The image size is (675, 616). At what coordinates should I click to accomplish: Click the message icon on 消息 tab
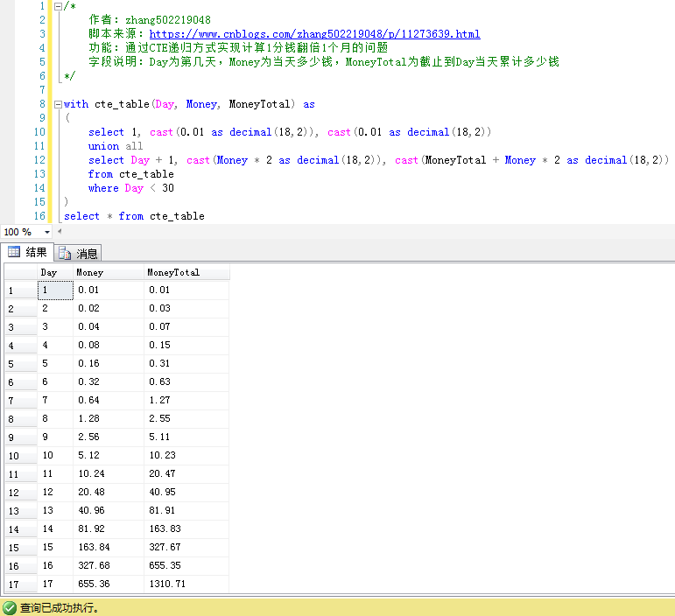(x=65, y=254)
